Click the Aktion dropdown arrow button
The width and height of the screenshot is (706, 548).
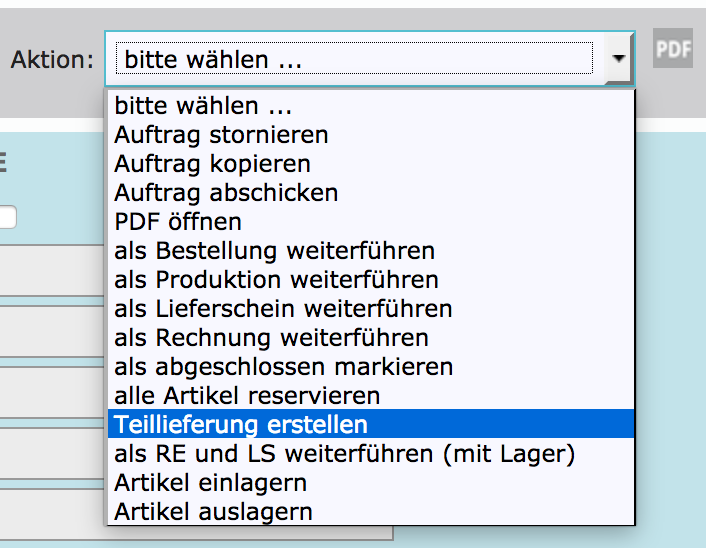click(x=620, y=59)
